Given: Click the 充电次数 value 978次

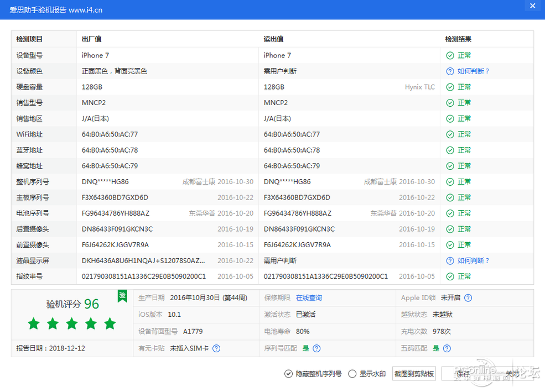Looking at the screenshot, I should [442, 332].
